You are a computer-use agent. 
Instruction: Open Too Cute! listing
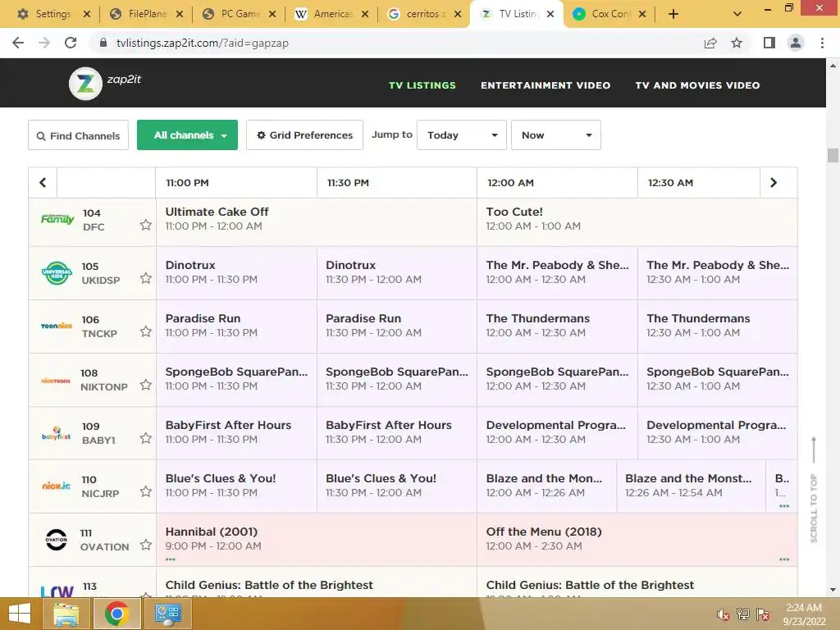tap(637, 222)
